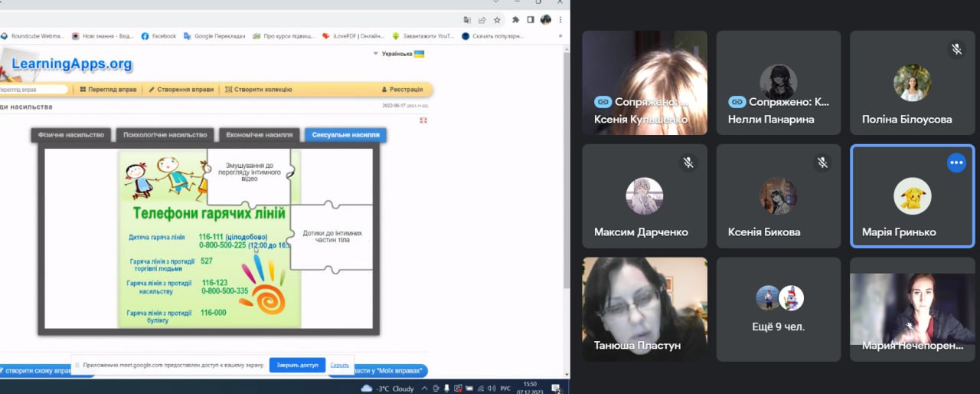
Task: Click the fullscreen icon above the puzzle
Action: click(x=423, y=120)
